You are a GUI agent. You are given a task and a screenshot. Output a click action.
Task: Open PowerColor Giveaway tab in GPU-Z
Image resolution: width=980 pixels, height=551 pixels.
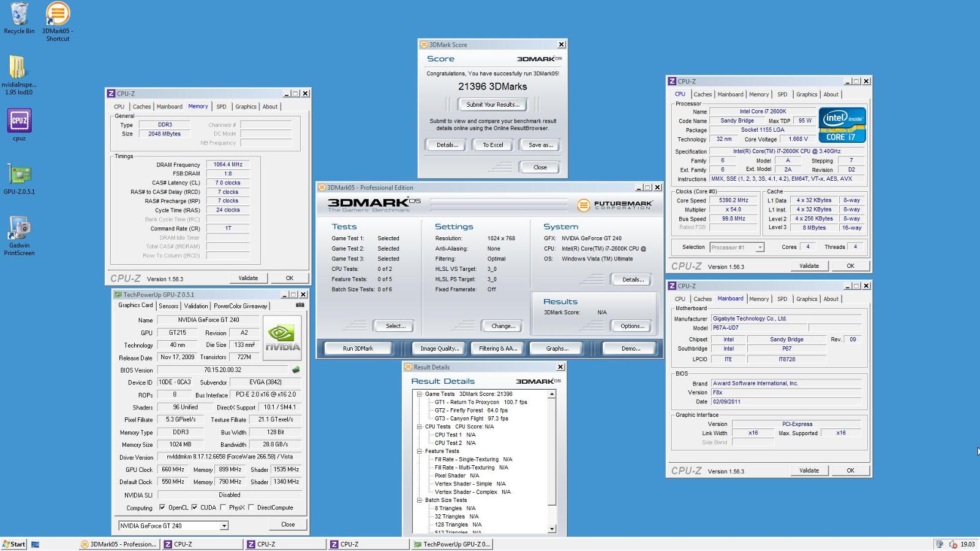pyautogui.click(x=240, y=306)
